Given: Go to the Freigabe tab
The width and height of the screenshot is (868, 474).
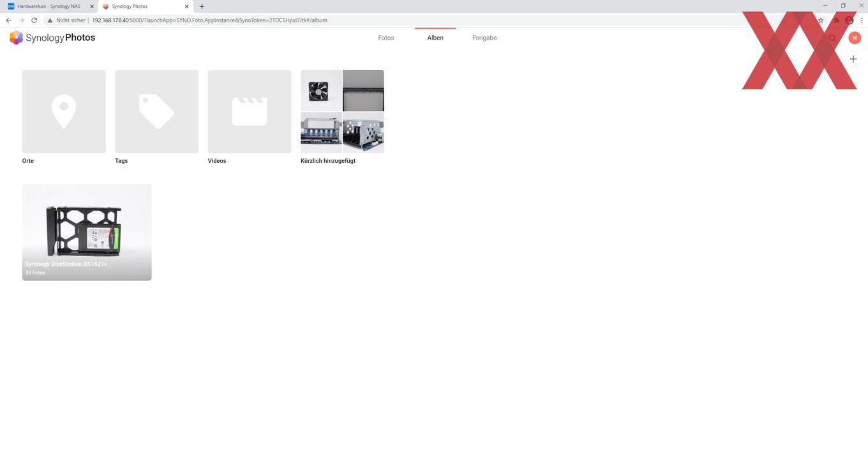Looking at the screenshot, I should [x=484, y=38].
